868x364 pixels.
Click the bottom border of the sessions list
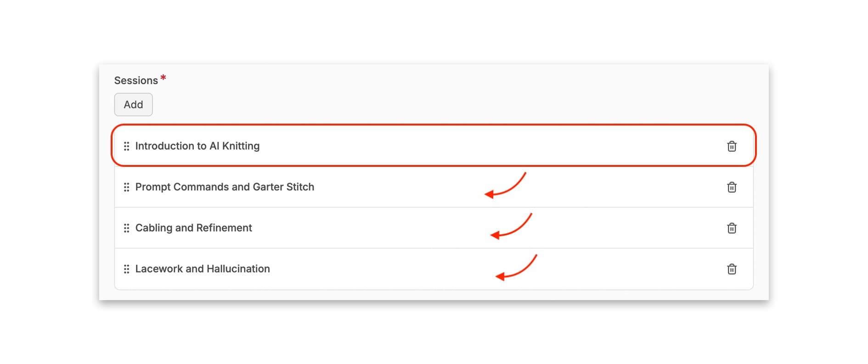434,290
